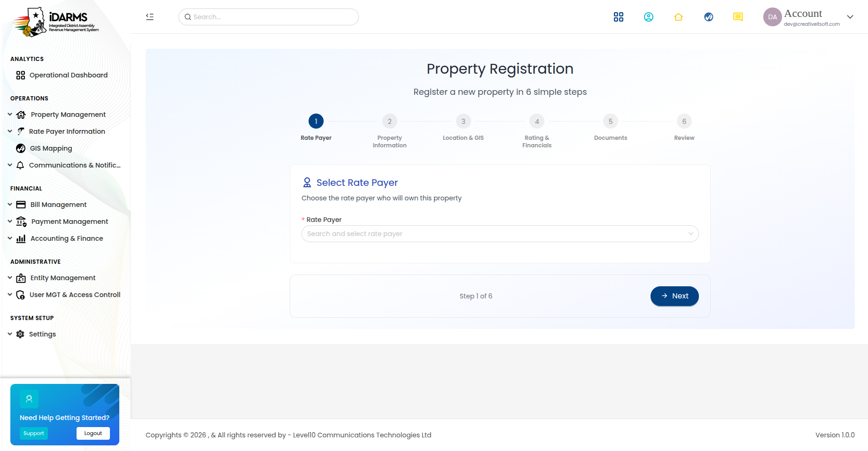Viewport: 868px width, 451px height.
Task: Go to step 6 Review
Action: pos(684,122)
